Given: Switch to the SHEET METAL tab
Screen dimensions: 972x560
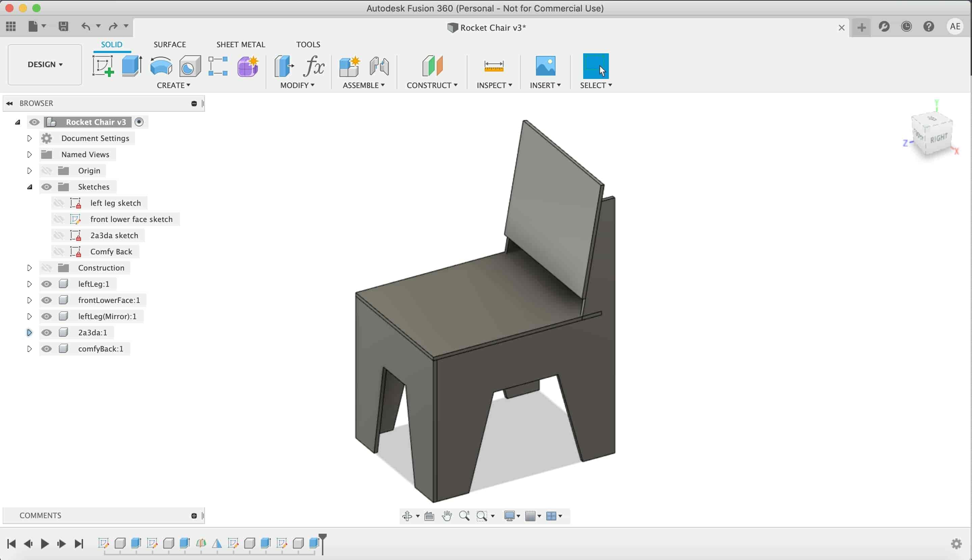Looking at the screenshot, I should tap(241, 45).
